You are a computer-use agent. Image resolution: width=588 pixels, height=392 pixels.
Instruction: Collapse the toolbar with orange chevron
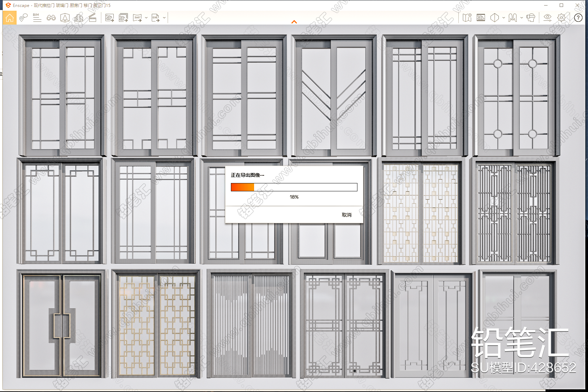pos(294,22)
